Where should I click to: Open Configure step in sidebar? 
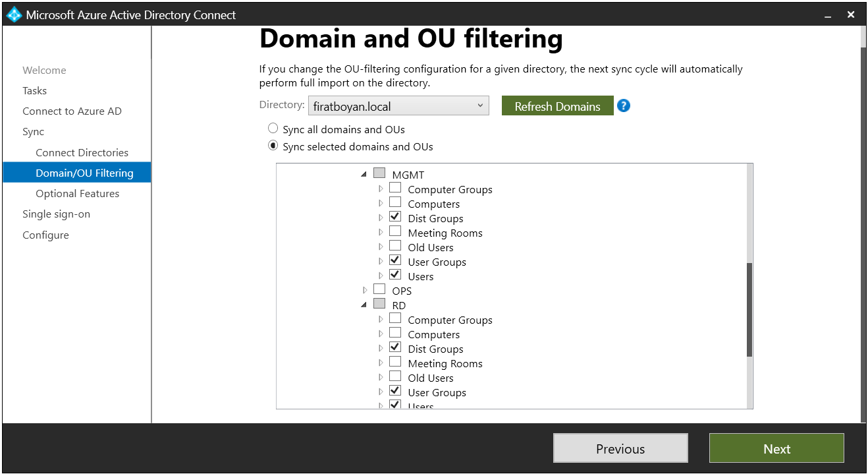click(x=45, y=235)
